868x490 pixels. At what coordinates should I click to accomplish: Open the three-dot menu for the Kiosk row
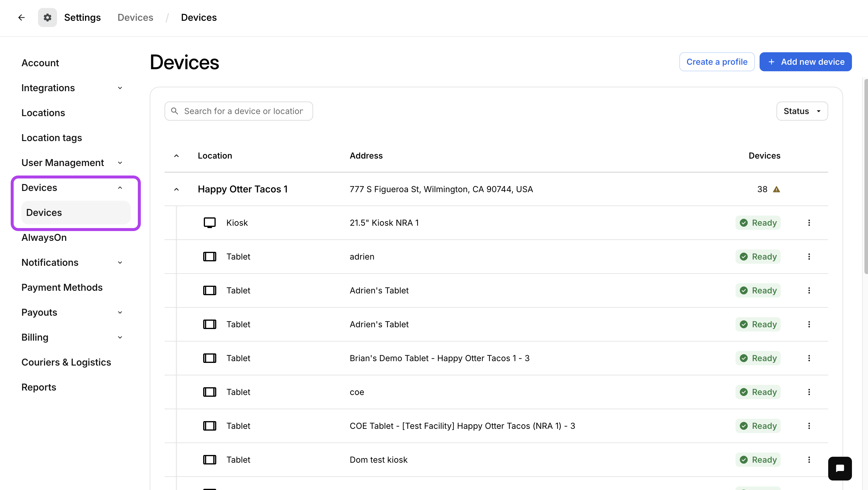(x=809, y=223)
